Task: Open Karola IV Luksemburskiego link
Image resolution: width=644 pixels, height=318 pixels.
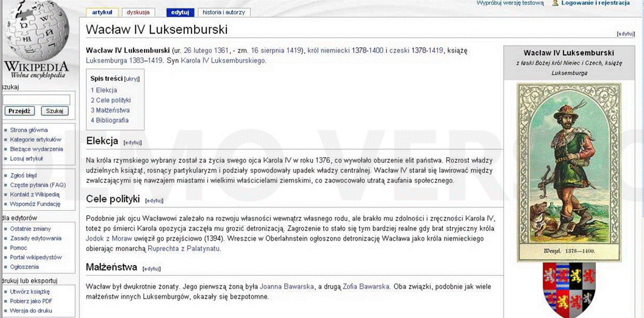Action: [223, 60]
